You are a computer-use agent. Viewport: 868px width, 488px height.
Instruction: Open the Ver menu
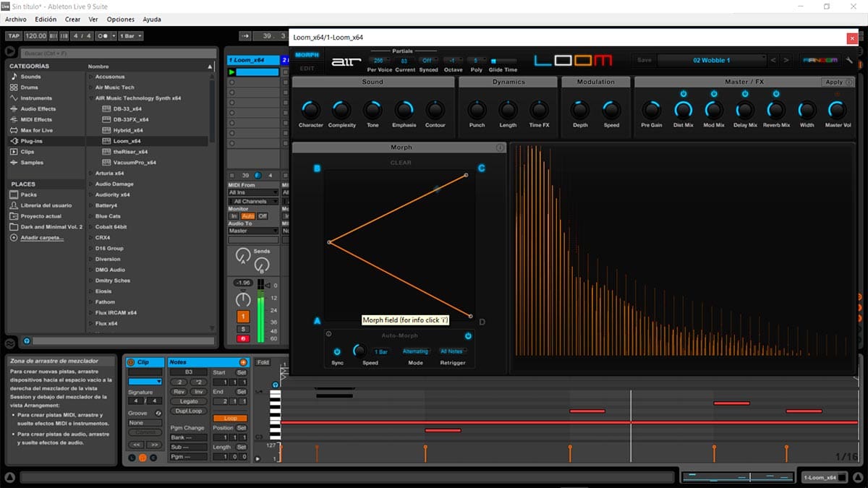tap(93, 20)
